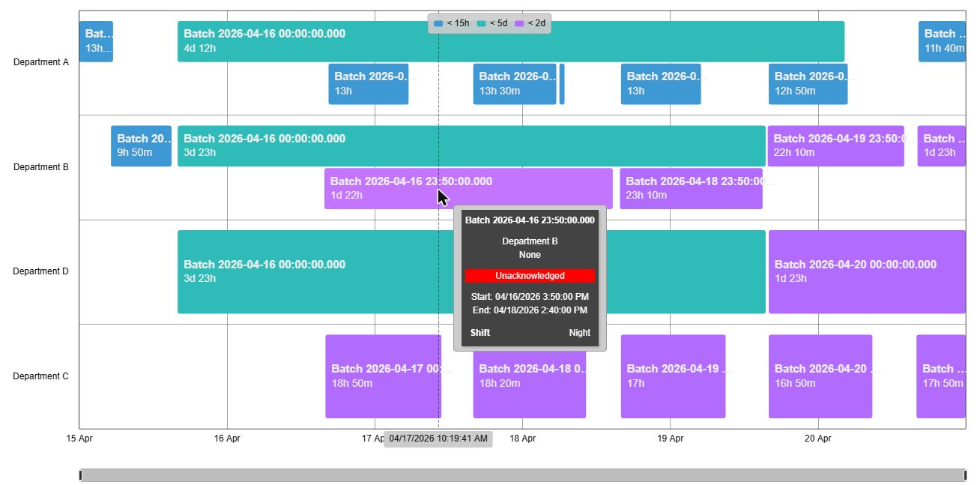
Task: Click the '15 Apr' axis label
Action: 79,438
